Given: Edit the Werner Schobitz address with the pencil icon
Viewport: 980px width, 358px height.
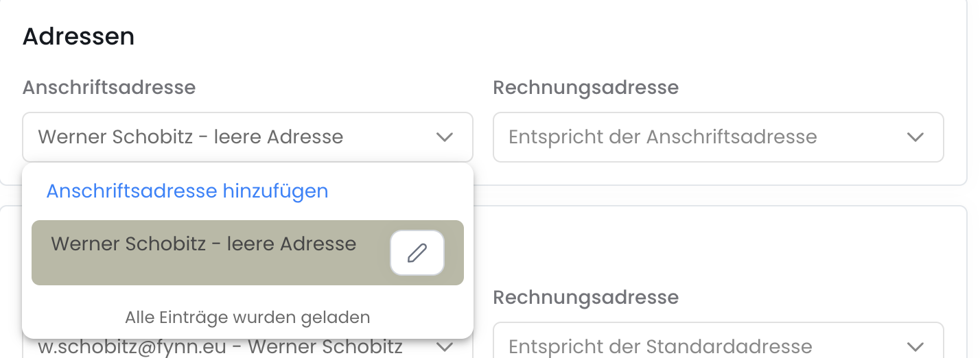Looking at the screenshot, I should pyautogui.click(x=417, y=253).
